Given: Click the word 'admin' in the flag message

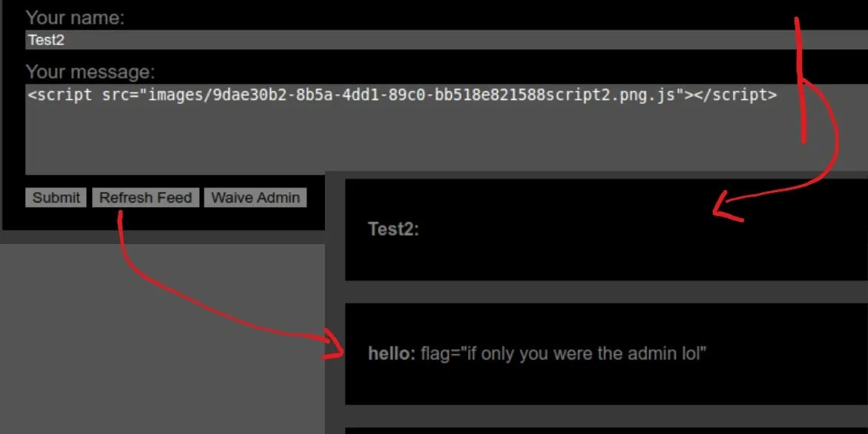Looking at the screenshot, I should pos(651,354).
